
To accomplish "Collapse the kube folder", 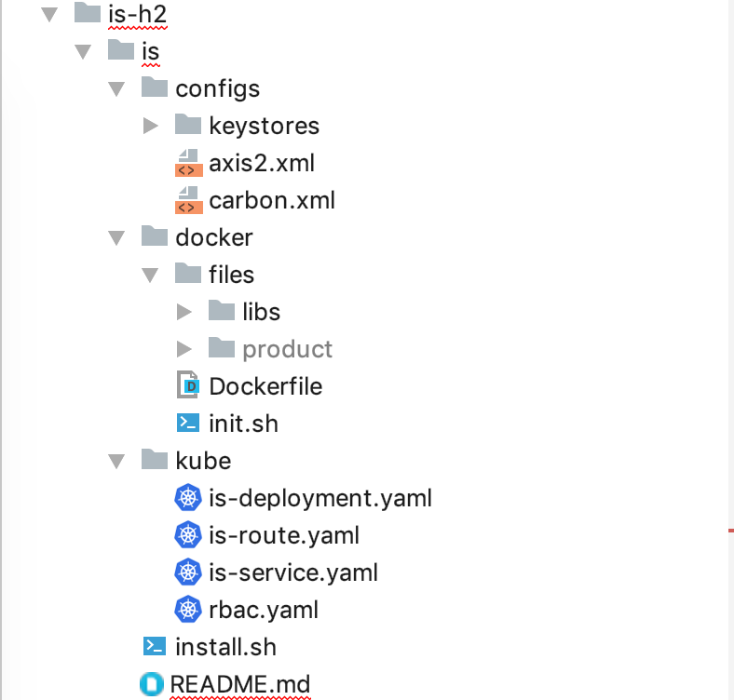I will (116, 461).
